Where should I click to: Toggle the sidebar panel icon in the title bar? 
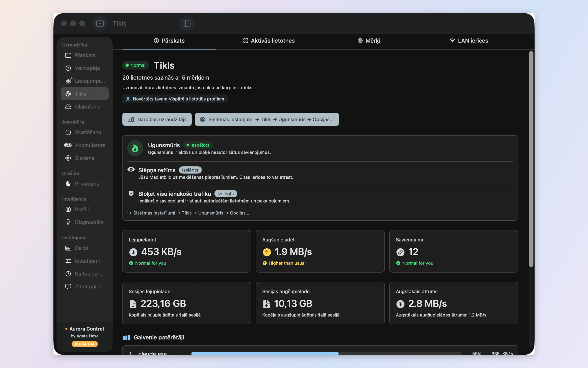[186, 23]
